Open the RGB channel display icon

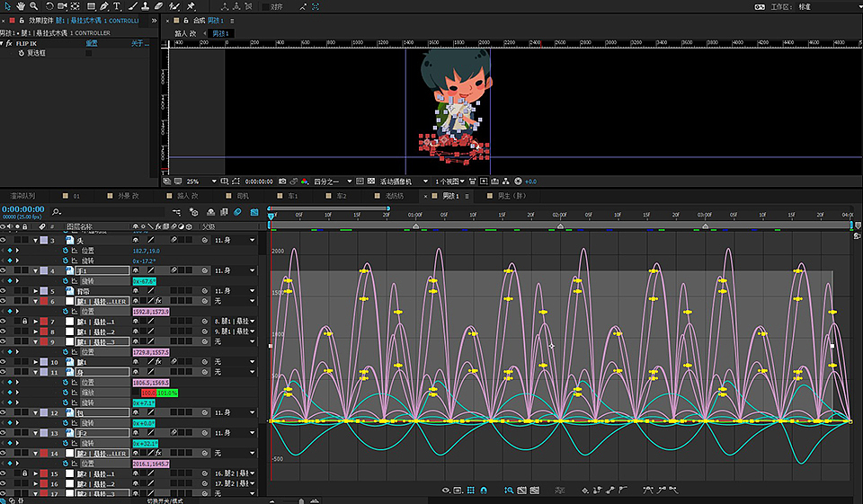pos(305,181)
